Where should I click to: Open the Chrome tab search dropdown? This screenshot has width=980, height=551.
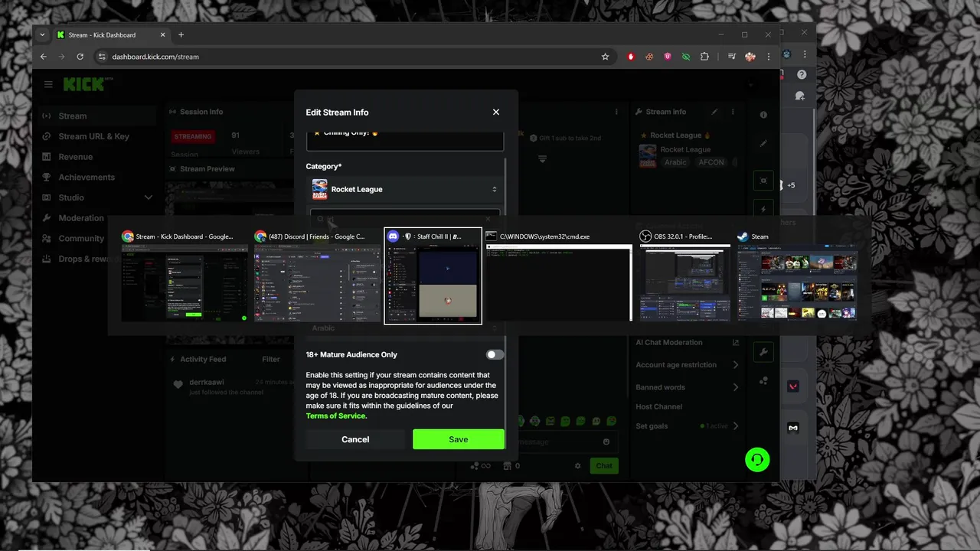(x=42, y=34)
